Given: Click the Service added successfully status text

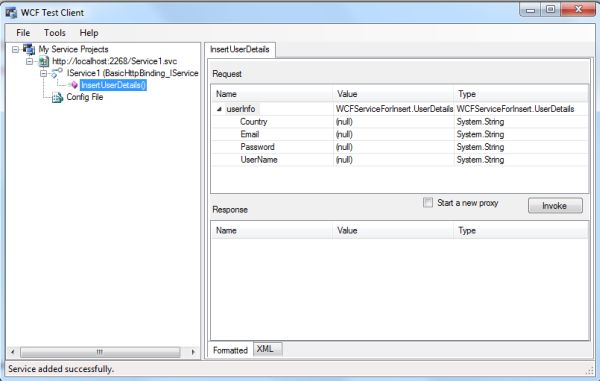Looking at the screenshot, I should pos(61,369).
